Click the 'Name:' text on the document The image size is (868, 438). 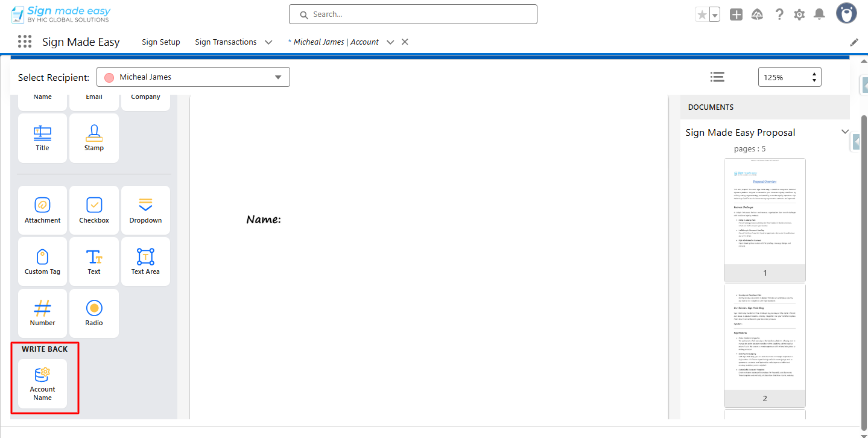click(x=264, y=220)
